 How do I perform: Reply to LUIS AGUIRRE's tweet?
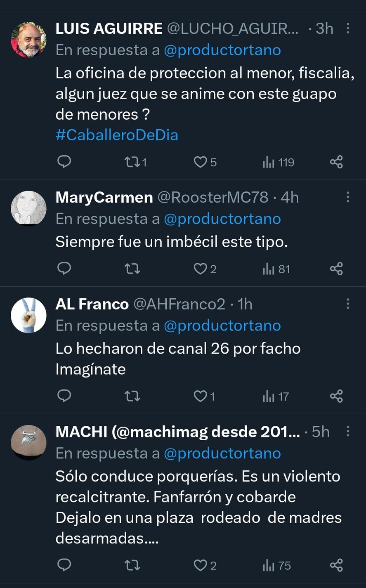64,162
